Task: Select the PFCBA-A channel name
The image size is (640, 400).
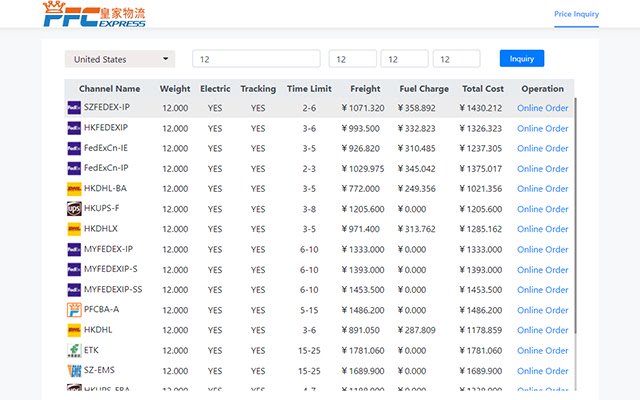Action: tap(101, 309)
